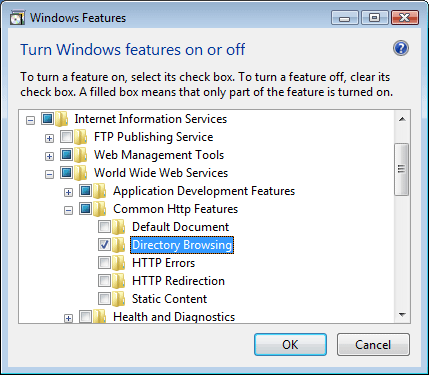429x375 pixels.
Task: Click the Cancel button
Action: point(373,345)
